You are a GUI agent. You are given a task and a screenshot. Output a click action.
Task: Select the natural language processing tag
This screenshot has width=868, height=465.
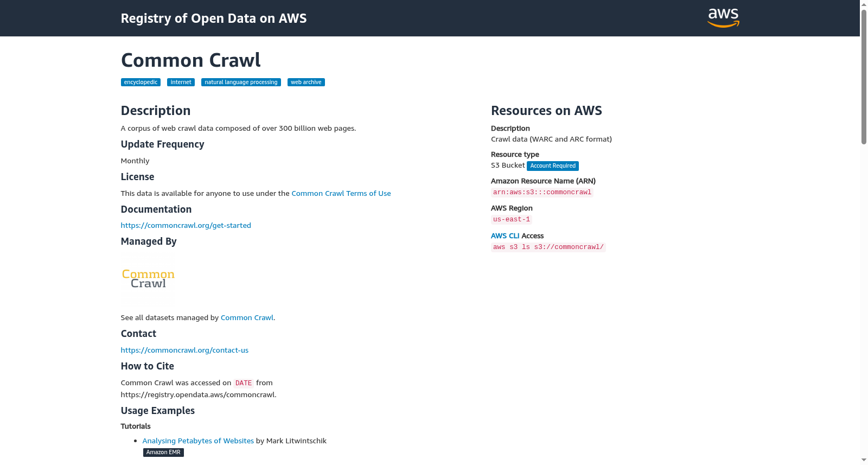coord(241,82)
